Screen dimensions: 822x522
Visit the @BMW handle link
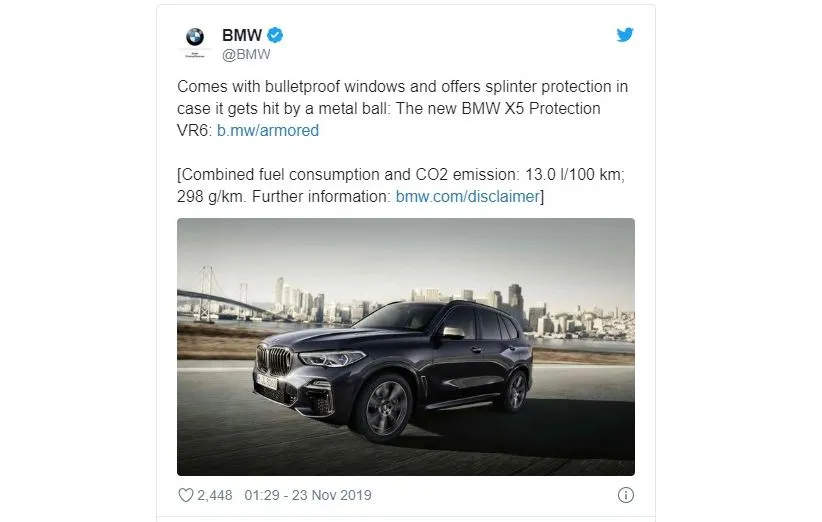(246, 55)
